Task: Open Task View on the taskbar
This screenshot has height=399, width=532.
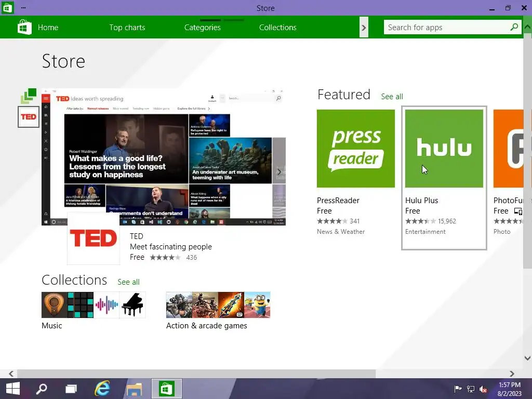Action: 71,389
